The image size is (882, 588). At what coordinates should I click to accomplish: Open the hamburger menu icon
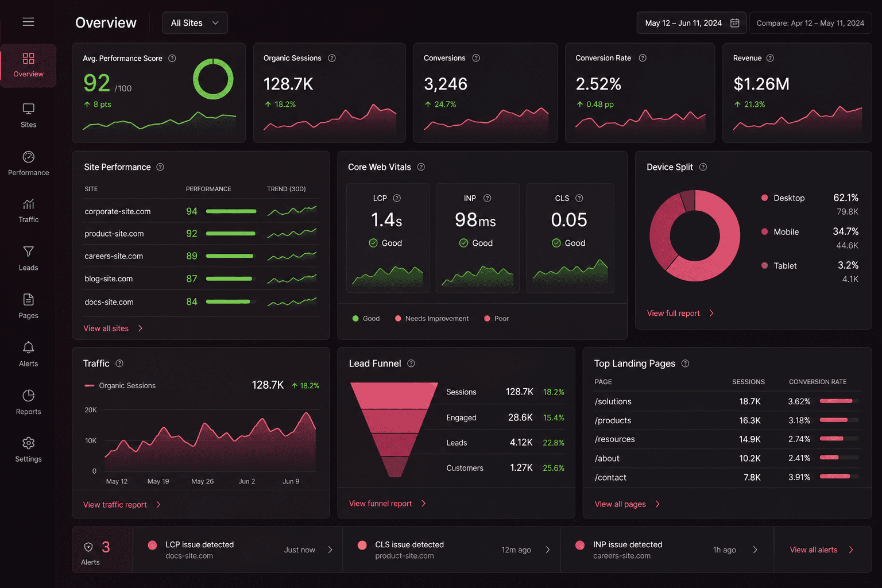coord(28,22)
